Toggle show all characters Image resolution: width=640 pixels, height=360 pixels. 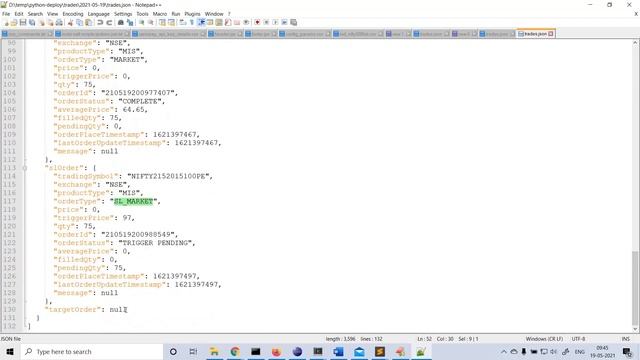coord(192,22)
